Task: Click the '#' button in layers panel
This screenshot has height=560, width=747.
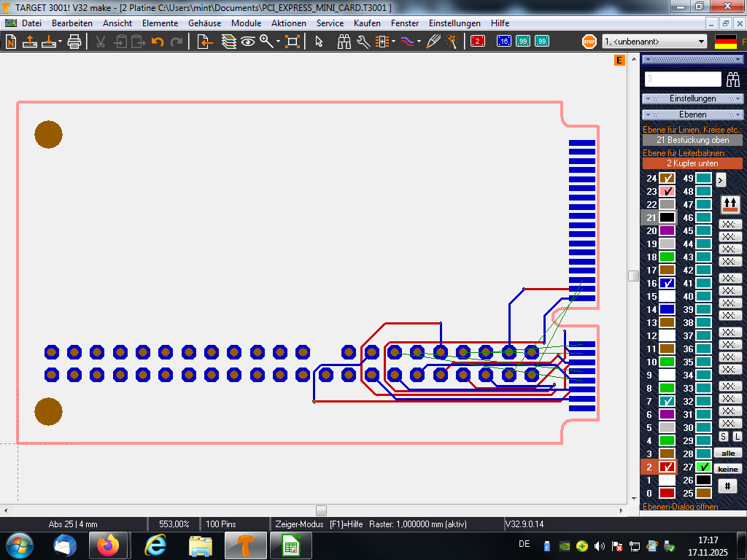Action: [727, 486]
